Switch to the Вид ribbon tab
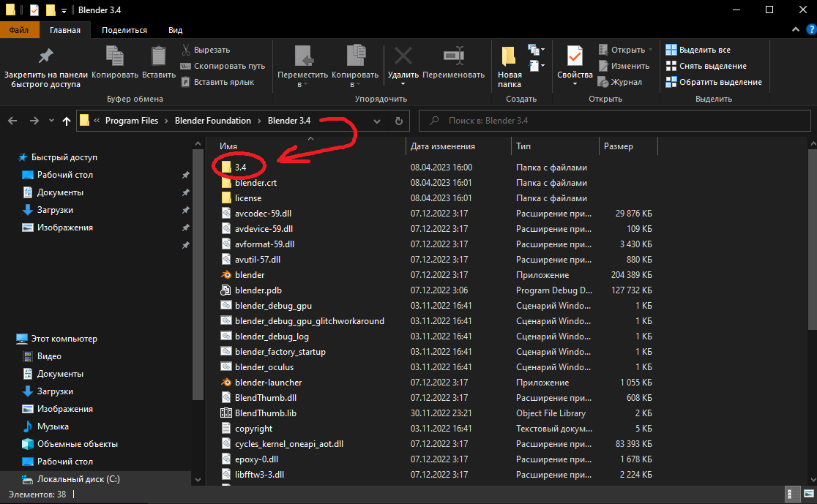The width and height of the screenshot is (817, 504). [x=175, y=30]
